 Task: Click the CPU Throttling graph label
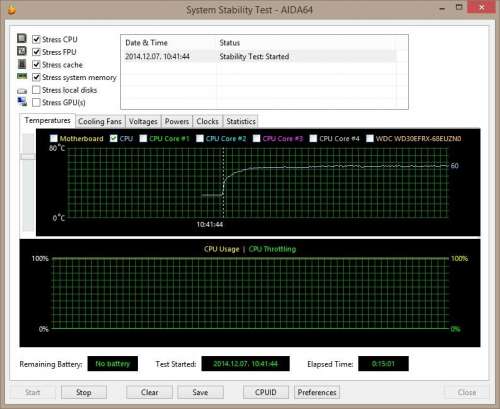tap(272, 249)
